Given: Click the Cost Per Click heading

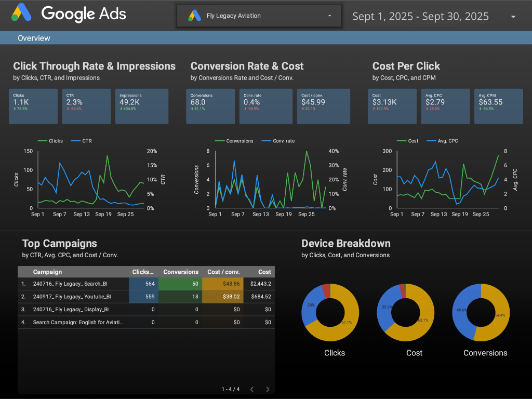Looking at the screenshot, I should [x=406, y=66].
